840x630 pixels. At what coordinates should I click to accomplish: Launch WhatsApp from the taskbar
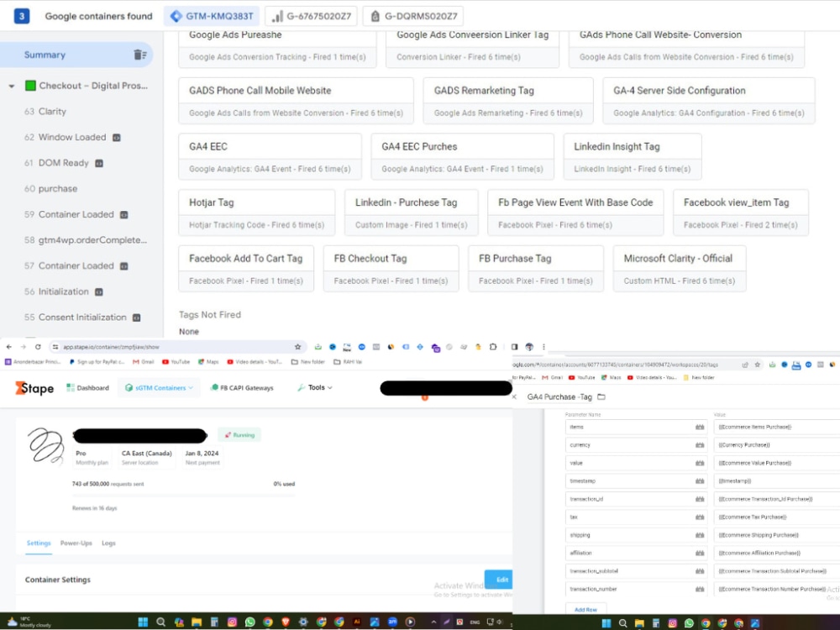coord(249,623)
